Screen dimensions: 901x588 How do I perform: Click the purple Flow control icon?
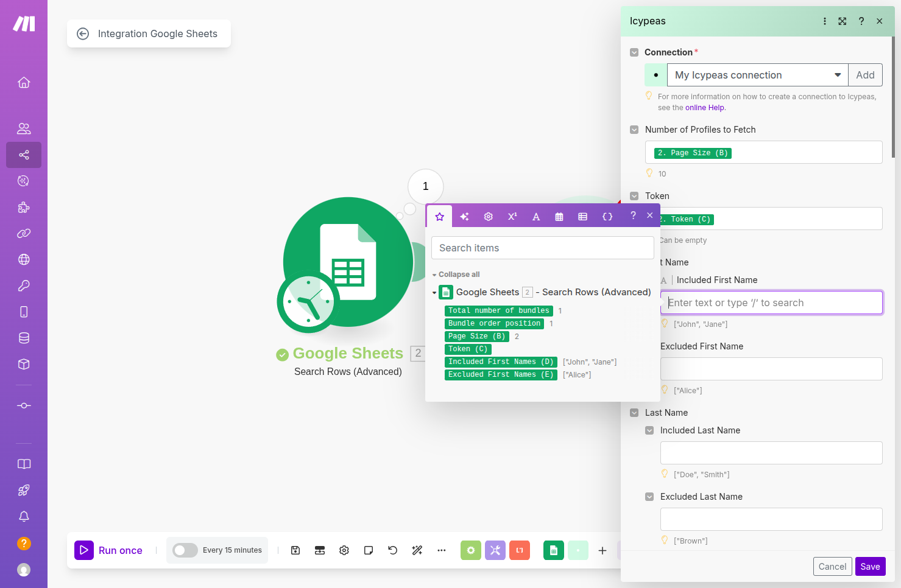pos(495,550)
